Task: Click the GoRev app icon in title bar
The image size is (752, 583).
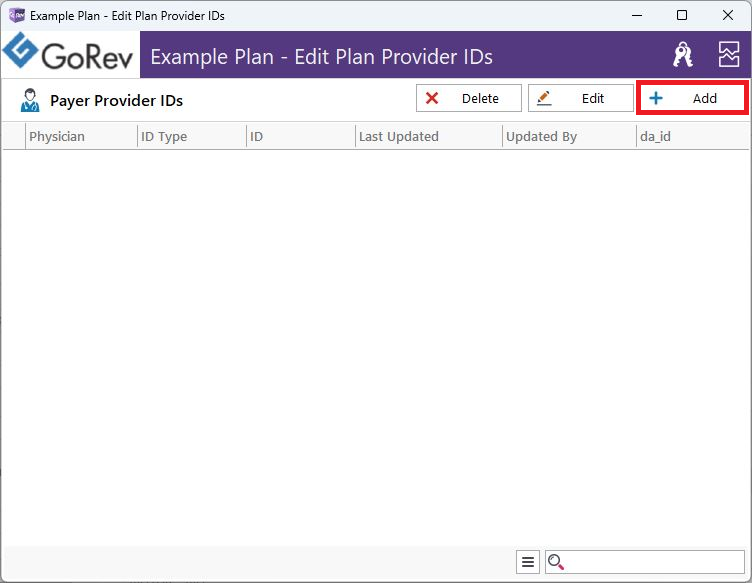Action: click(17, 15)
